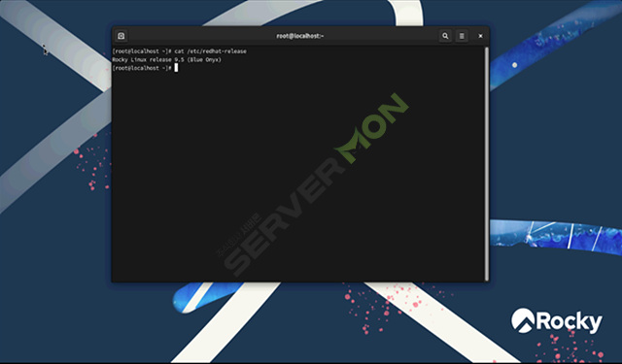Click the terminal vertical scrollbar
Screen dimensions: 622x364
coord(487,164)
